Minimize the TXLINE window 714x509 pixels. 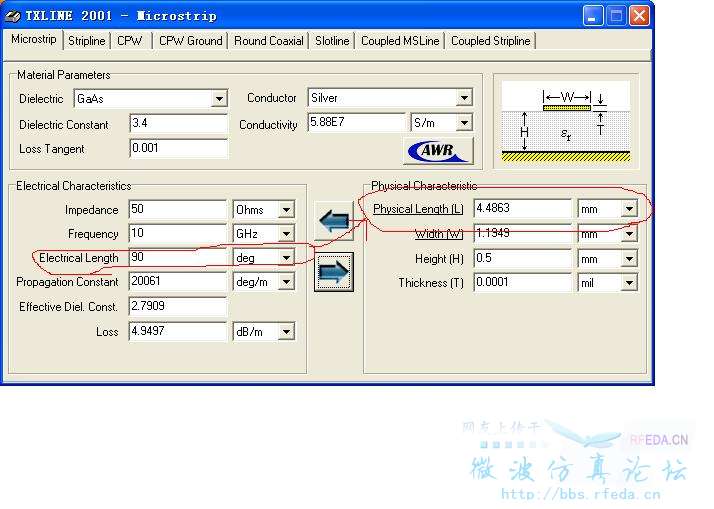click(x=593, y=16)
